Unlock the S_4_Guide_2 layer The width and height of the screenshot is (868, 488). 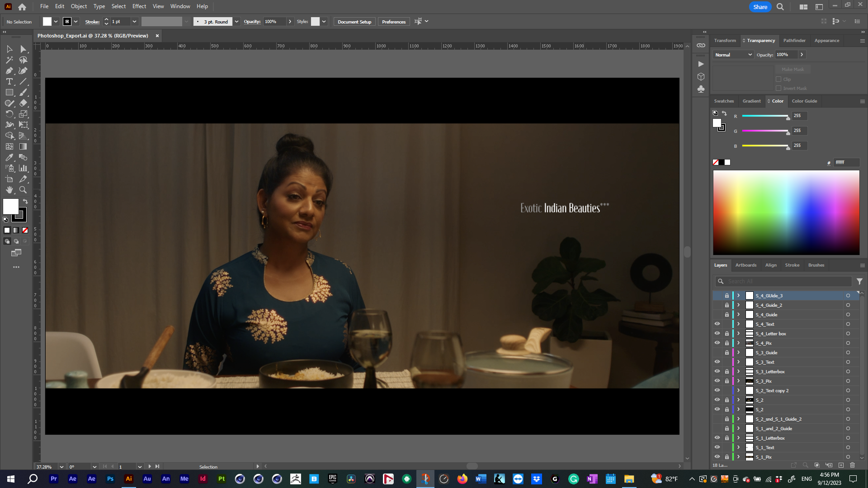pyautogui.click(x=727, y=305)
